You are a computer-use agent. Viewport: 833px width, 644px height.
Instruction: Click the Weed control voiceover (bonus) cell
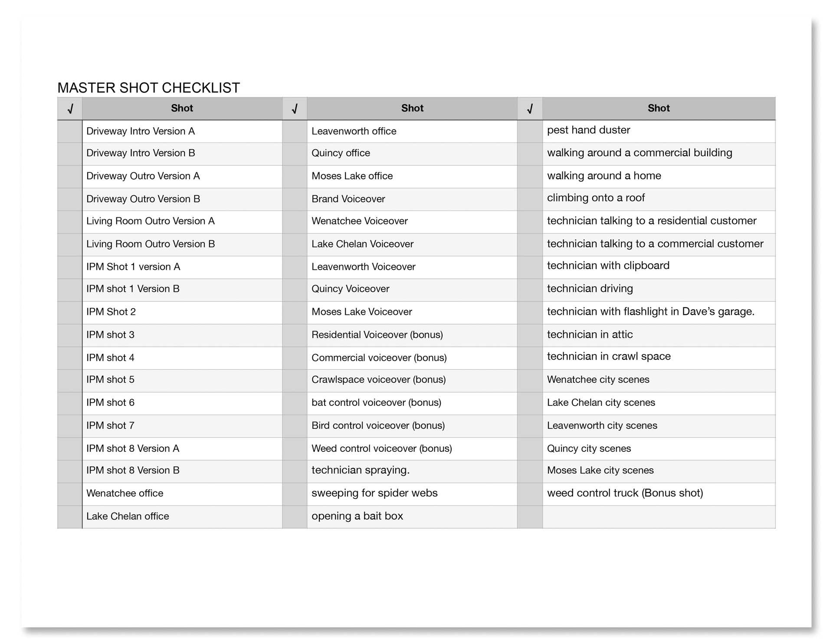(381, 449)
